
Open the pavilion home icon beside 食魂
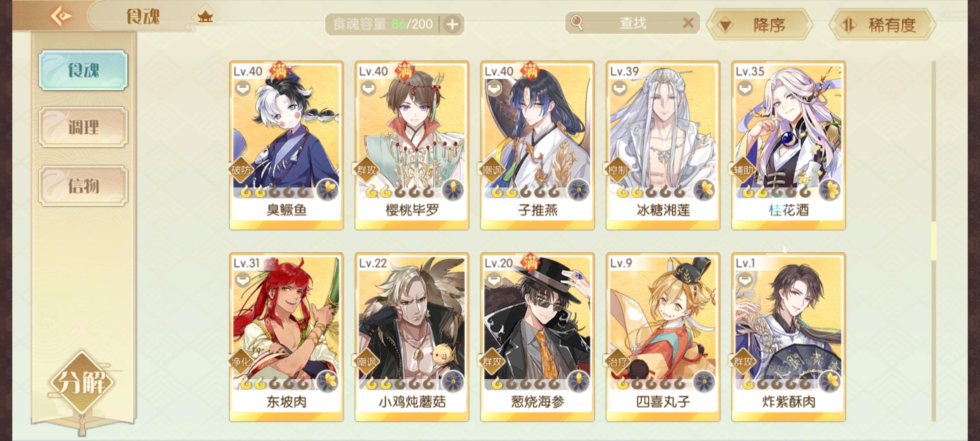205,17
